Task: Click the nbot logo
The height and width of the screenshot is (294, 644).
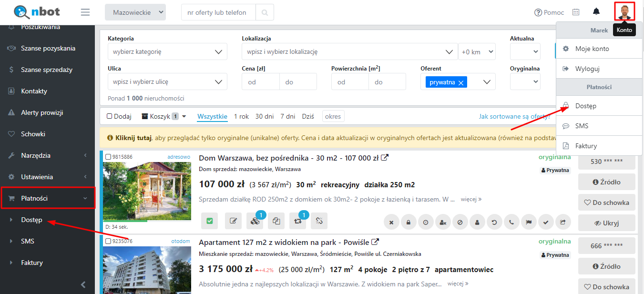Action: tap(38, 11)
